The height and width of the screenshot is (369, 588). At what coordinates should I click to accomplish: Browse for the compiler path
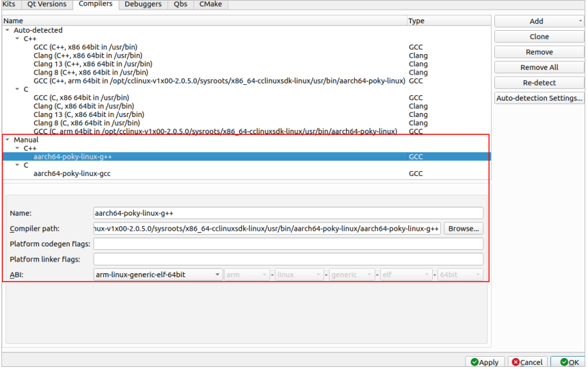point(464,229)
